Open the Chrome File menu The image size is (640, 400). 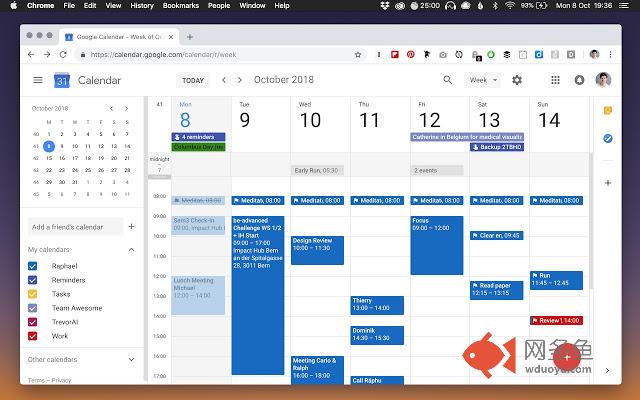pos(69,6)
